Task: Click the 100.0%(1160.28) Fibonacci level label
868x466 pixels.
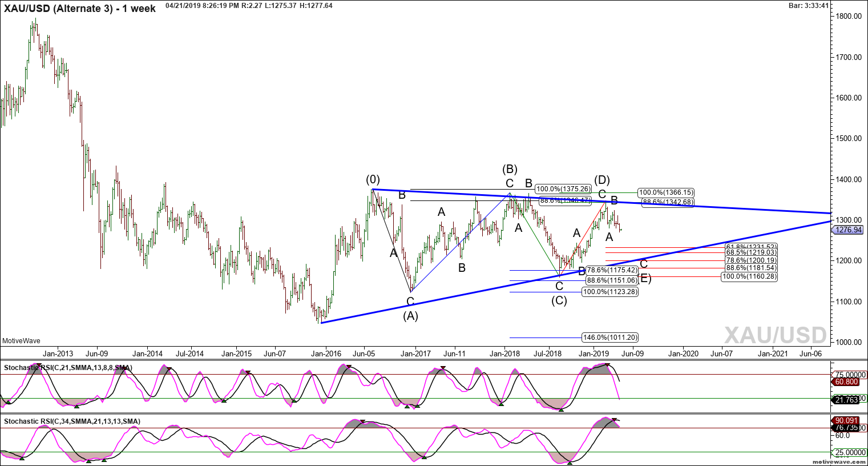Action: coord(749,276)
